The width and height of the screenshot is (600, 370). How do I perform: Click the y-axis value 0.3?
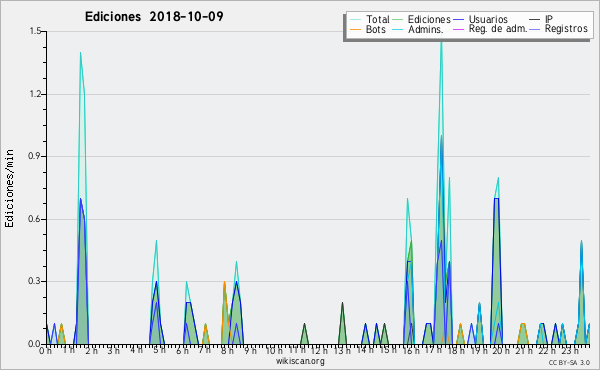pyautogui.click(x=35, y=281)
